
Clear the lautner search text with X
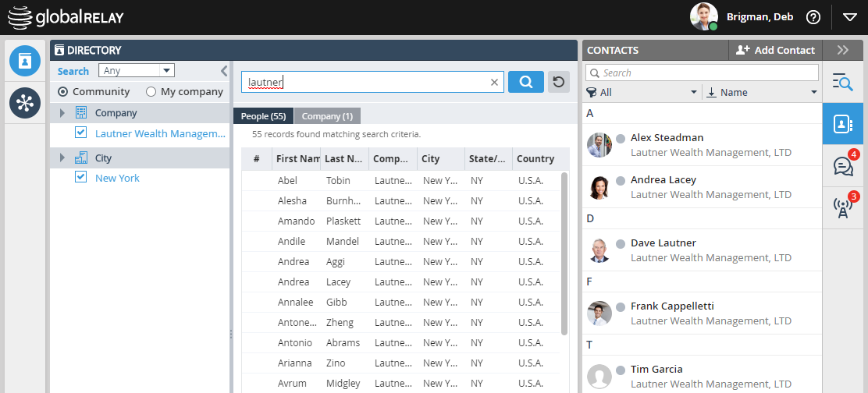coord(494,82)
